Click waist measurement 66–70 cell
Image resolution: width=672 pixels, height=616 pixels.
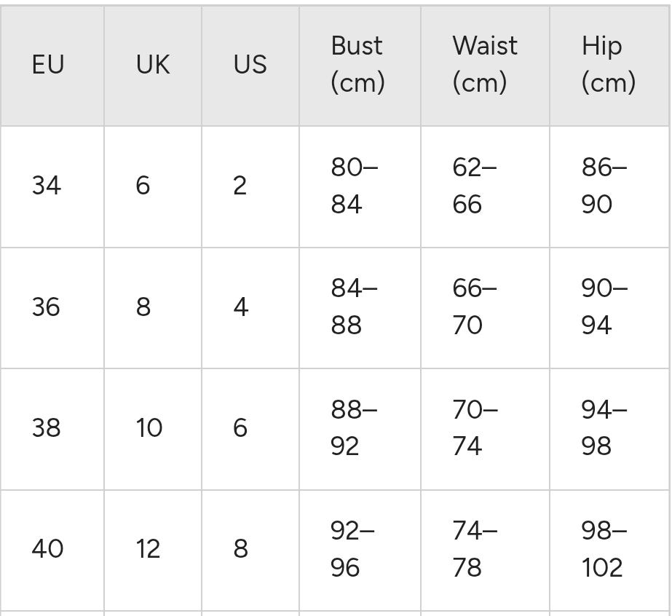(474, 307)
